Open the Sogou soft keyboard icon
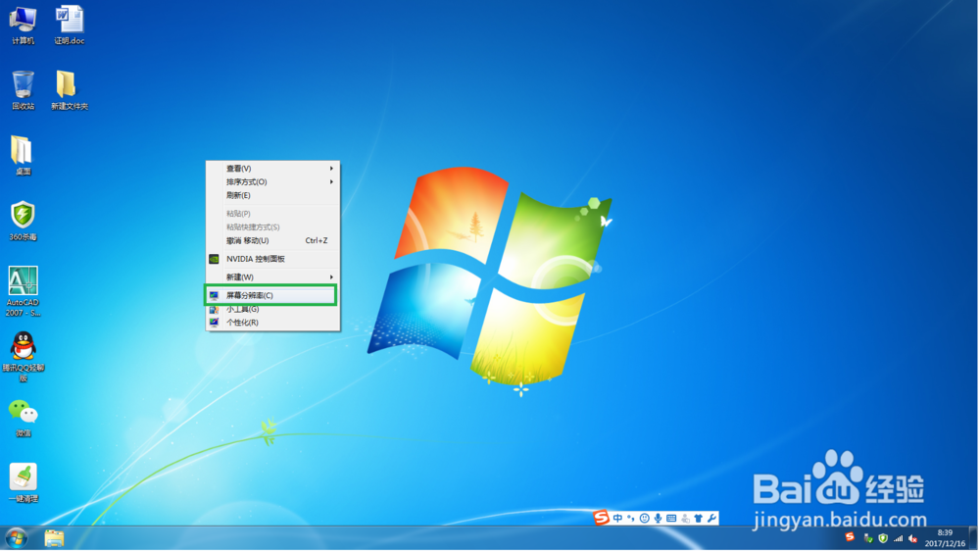 tap(672, 518)
